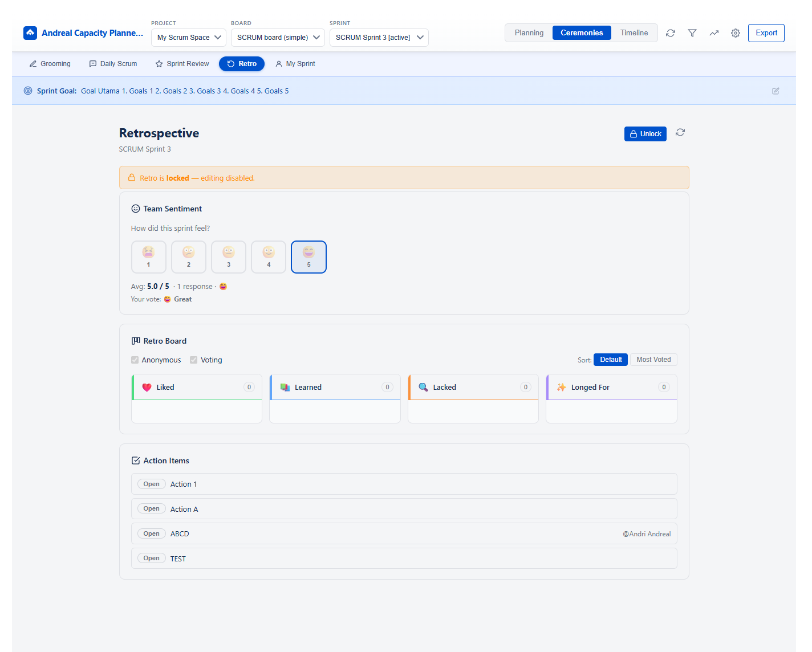Open the settings gear icon
Screen dimensions: 812x652
coord(736,33)
